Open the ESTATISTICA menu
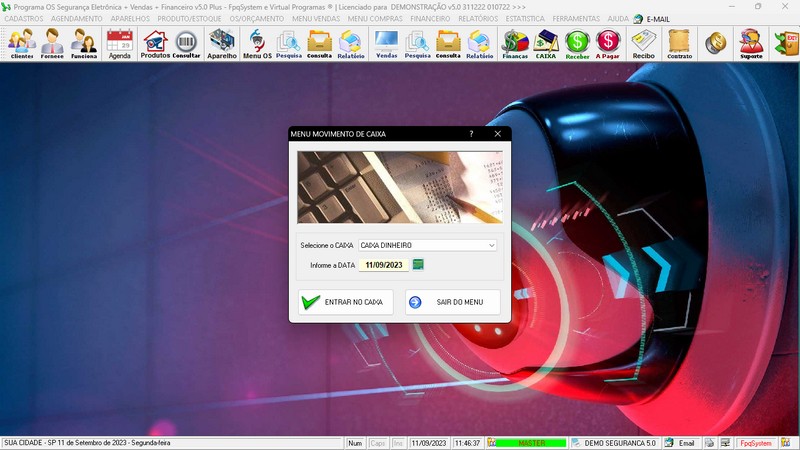 pos(525,19)
